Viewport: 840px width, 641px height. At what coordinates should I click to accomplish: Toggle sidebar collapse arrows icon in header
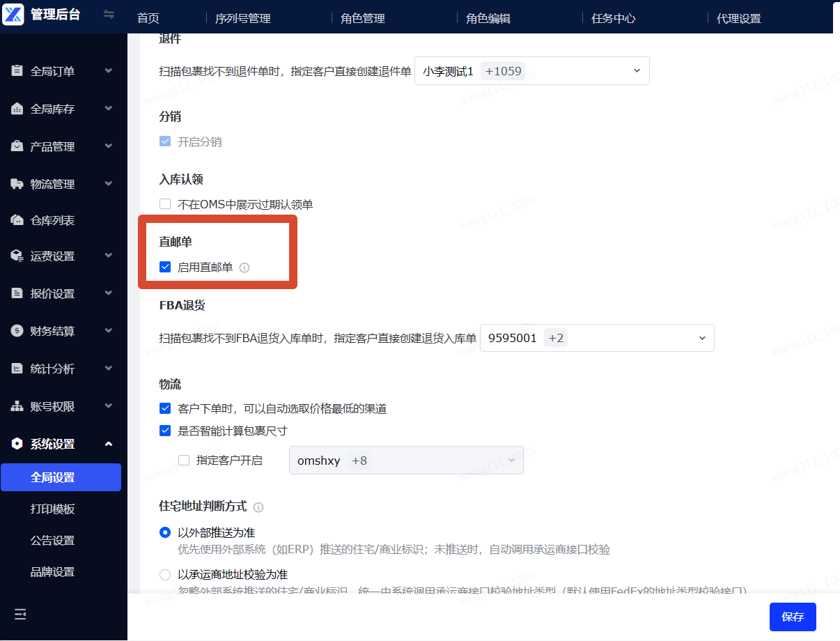click(109, 14)
